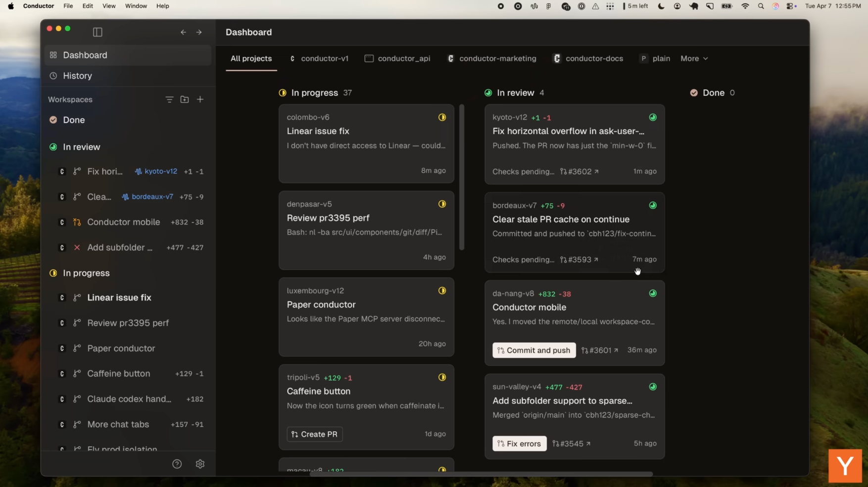Open macOS Control Center icon
Image resolution: width=868 pixels, height=487 pixels.
(791, 6)
